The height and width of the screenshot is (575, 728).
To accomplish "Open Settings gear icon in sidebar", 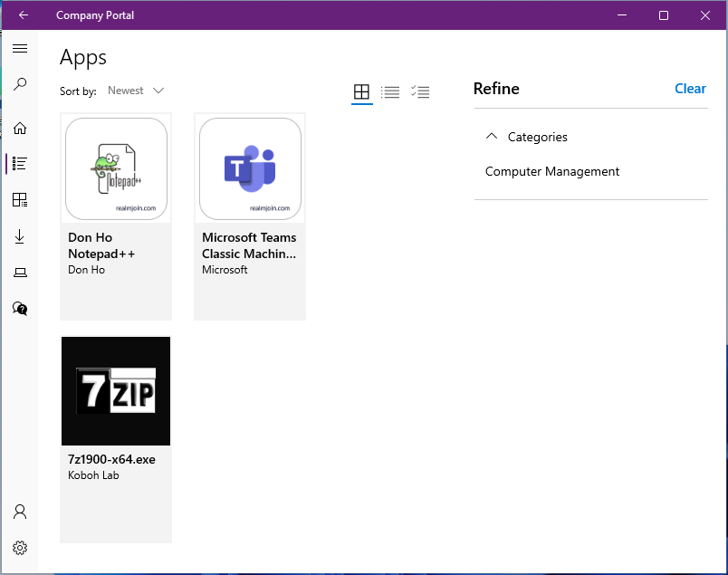I will pyautogui.click(x=20, y=548).
